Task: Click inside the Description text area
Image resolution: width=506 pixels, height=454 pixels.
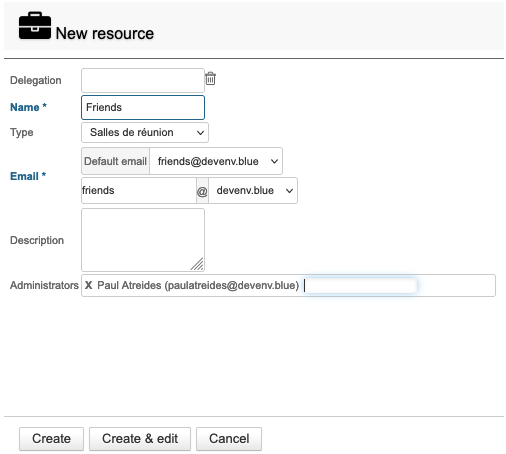Action: pyautogui.click(x=143, y=240)
